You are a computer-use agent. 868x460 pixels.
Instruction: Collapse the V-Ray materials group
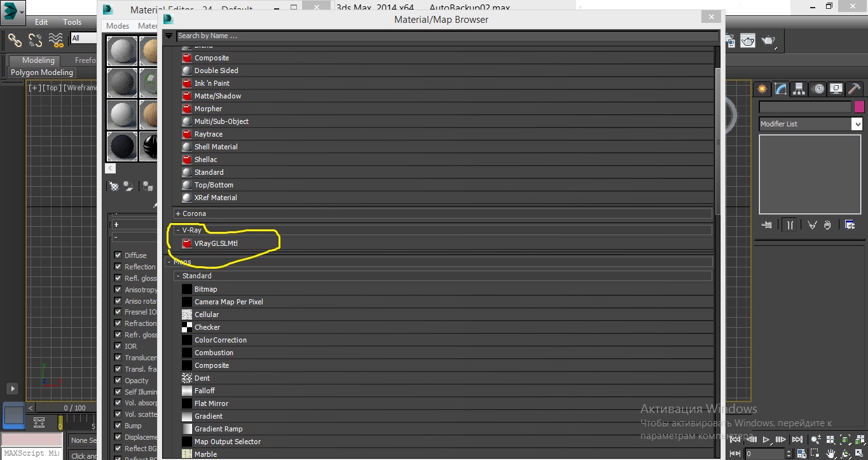[x=178, y=230]
